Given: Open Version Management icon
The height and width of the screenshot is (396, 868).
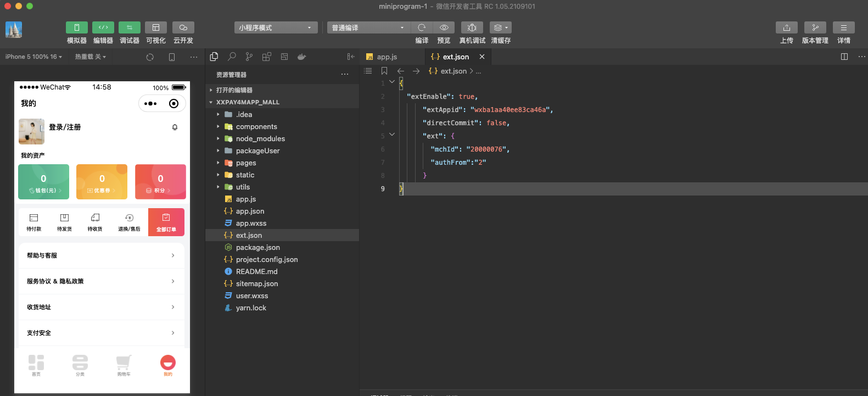Looking at the screenshot, I should click(x=815, y=27).
